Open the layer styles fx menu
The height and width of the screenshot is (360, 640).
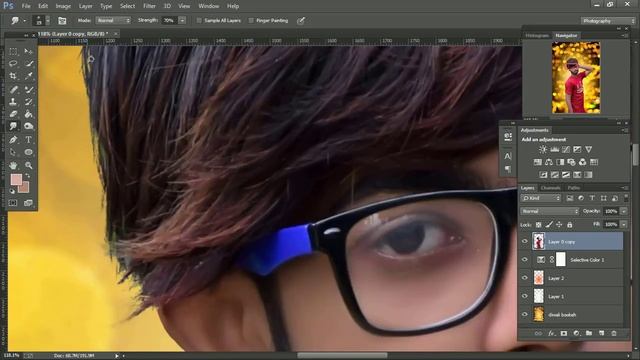point(551,333)
